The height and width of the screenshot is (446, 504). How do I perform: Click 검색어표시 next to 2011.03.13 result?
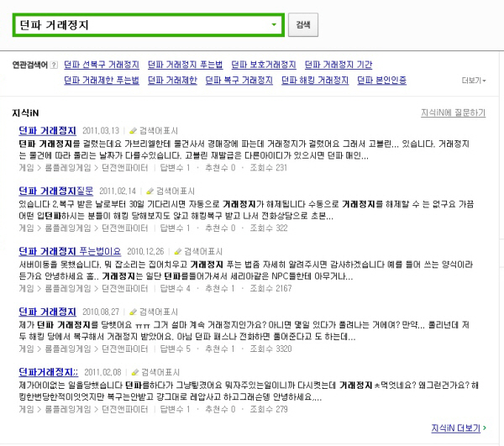[x=159, y=131]
